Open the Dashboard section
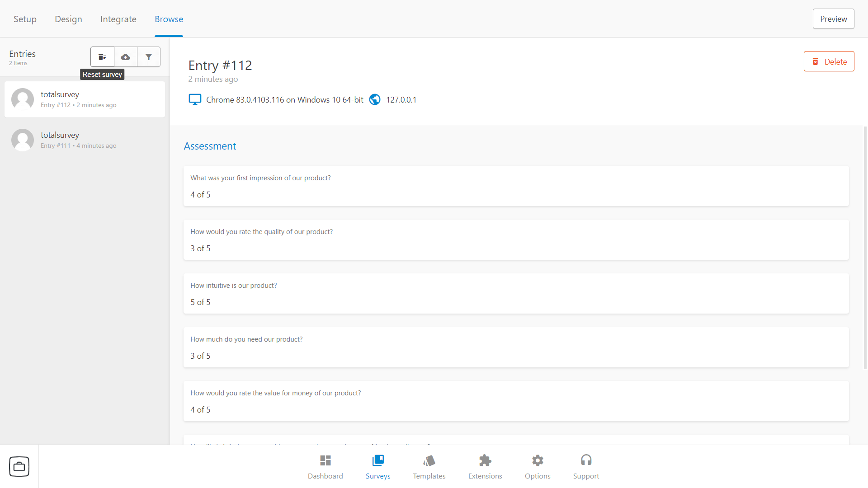The height and width of the screenshot is (488, 868). click(325, 467)
